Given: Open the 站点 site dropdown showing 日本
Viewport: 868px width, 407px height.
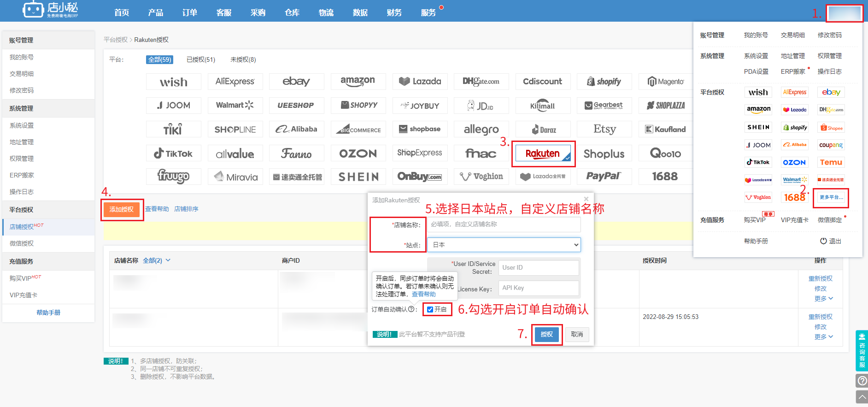Looking at the screenshot, I should pos(504,245).
